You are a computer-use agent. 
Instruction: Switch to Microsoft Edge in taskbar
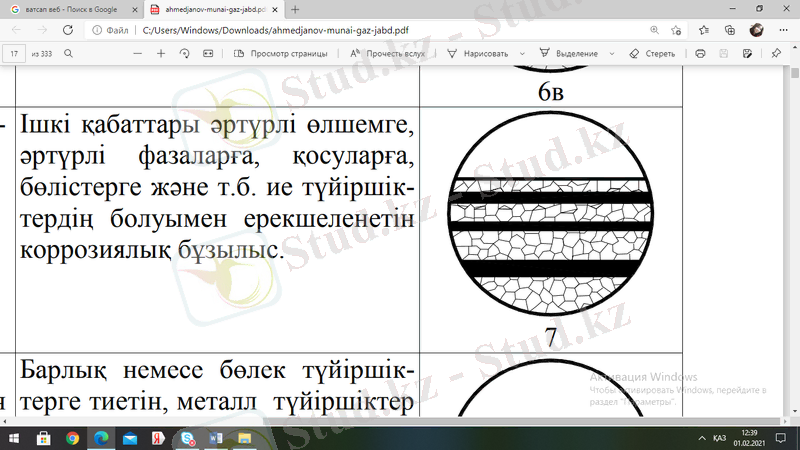coord(102,438)
